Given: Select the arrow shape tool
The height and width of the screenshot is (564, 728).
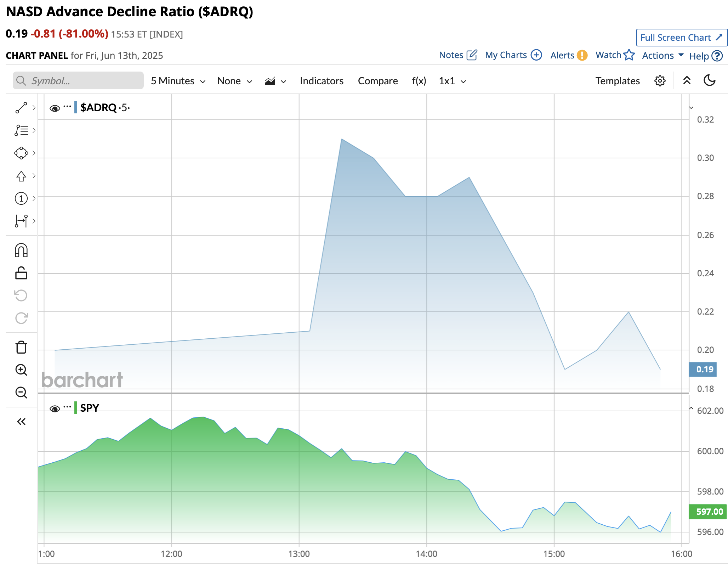Looking at the screenshot, I should [x=21, y=176].
